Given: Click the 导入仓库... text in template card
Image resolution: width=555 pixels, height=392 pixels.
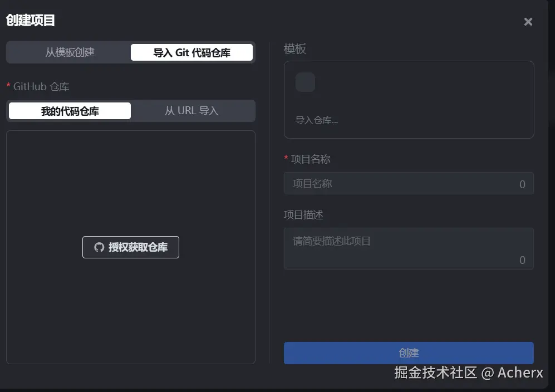Looking at the screenshot, I should click(316, 120).
